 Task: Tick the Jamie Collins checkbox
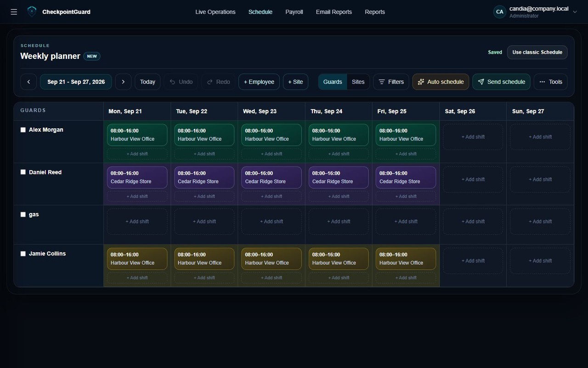click(x=23, y=253)
